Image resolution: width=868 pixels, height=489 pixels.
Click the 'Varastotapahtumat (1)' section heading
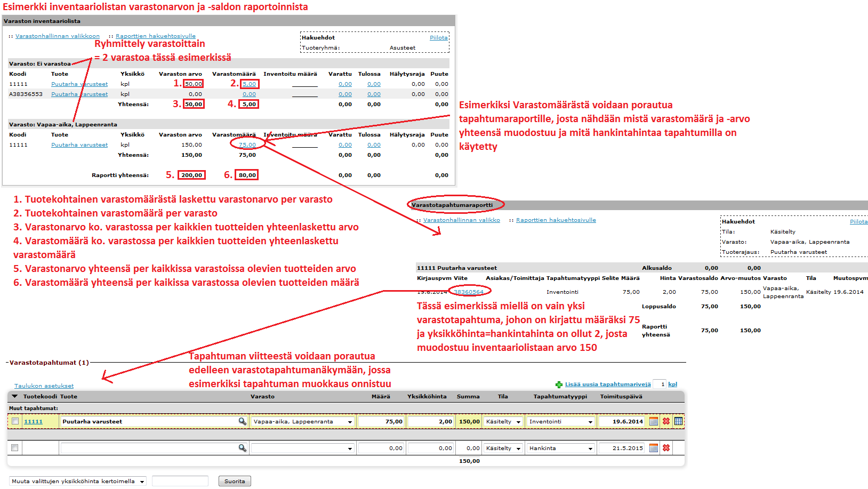coord(49,363)
